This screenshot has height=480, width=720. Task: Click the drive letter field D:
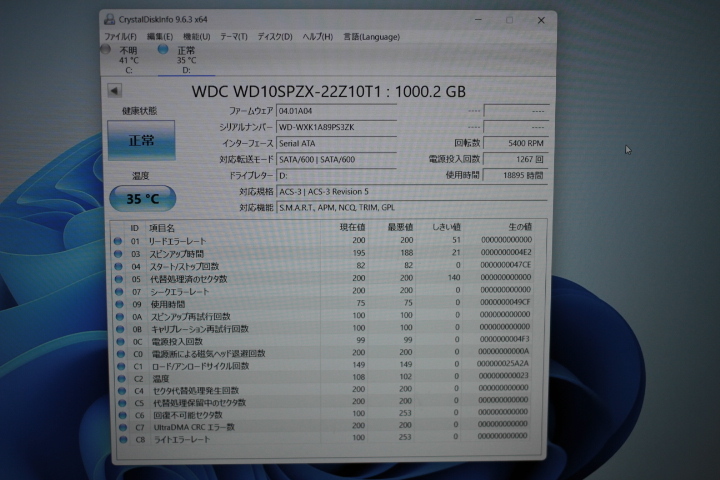337,175
